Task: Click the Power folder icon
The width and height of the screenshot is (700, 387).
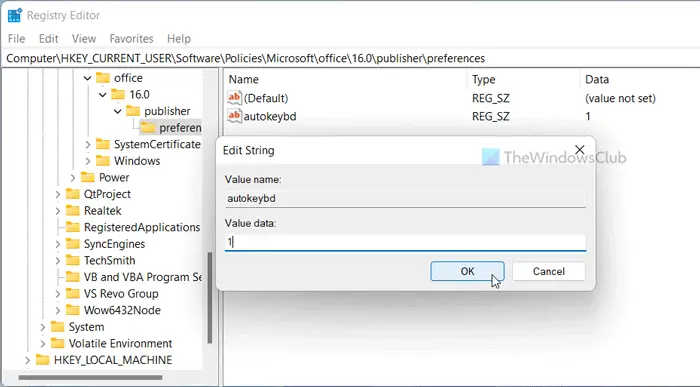Action: (x=88, y=177)
